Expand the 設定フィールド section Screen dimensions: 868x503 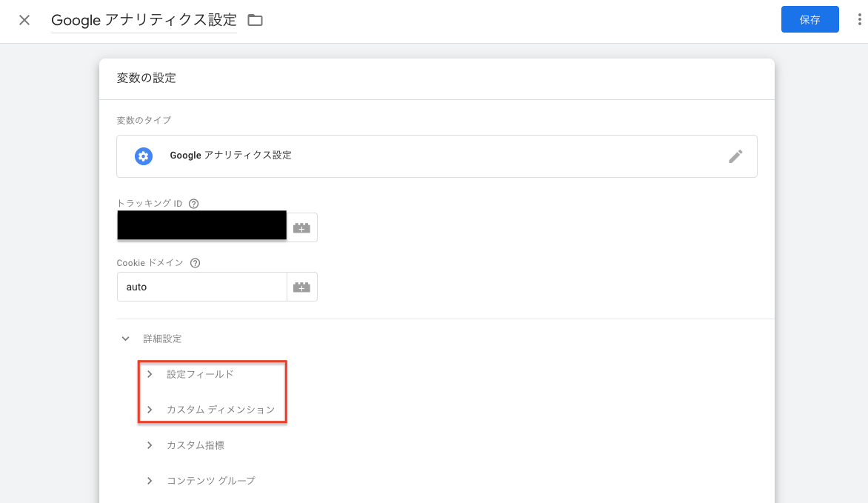click(191, 375)
